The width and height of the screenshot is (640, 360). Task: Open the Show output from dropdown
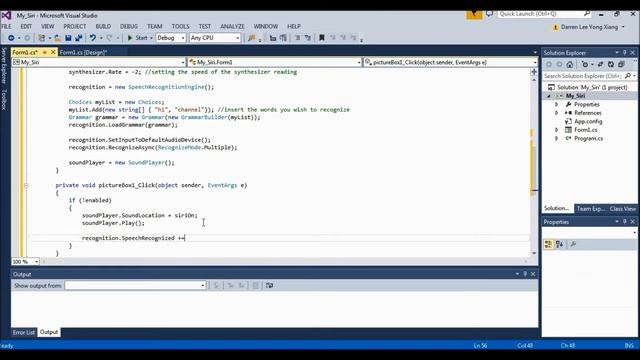click(135, 286)
